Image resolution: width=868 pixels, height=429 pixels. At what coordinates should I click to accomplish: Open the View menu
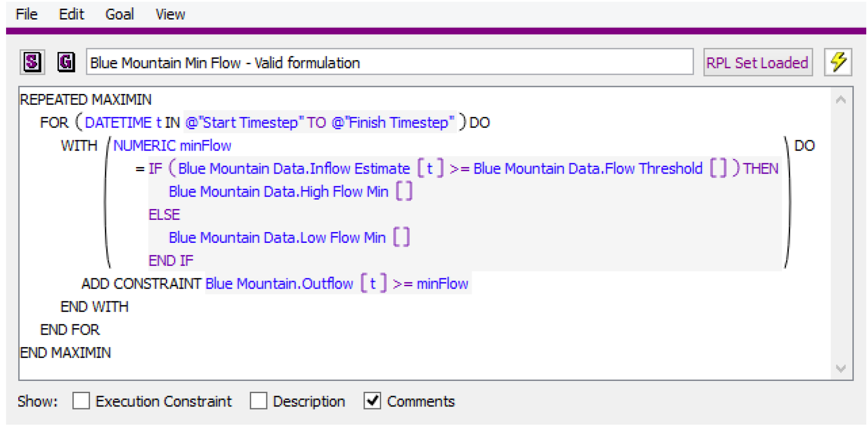pyautogui.click(x=170, y=15)
